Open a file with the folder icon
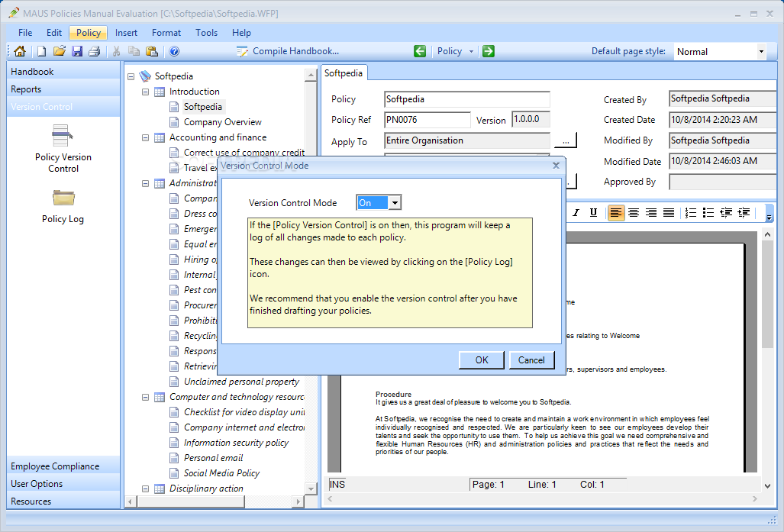This screenshot has width=784, height=532. coord(60,51)
